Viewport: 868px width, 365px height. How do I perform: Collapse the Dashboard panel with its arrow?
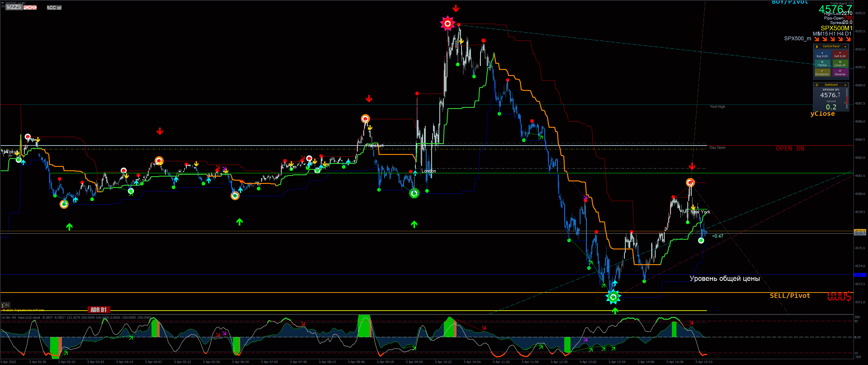point(845,85)
